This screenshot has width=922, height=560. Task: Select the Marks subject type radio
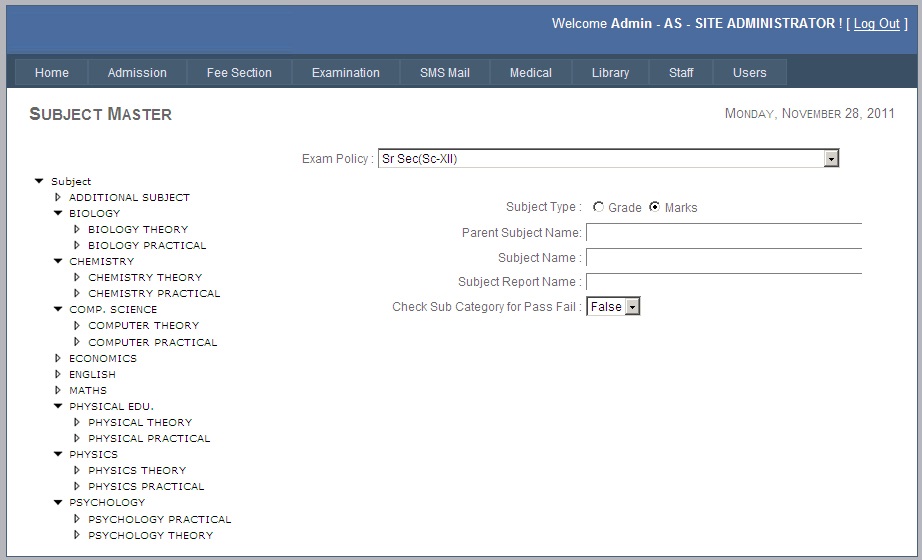point(655,207)
